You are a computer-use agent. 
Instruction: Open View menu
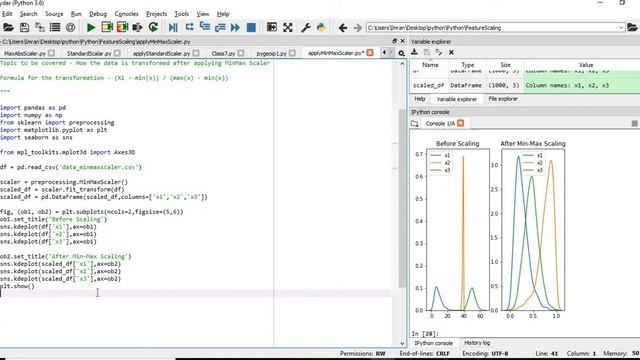203,14
